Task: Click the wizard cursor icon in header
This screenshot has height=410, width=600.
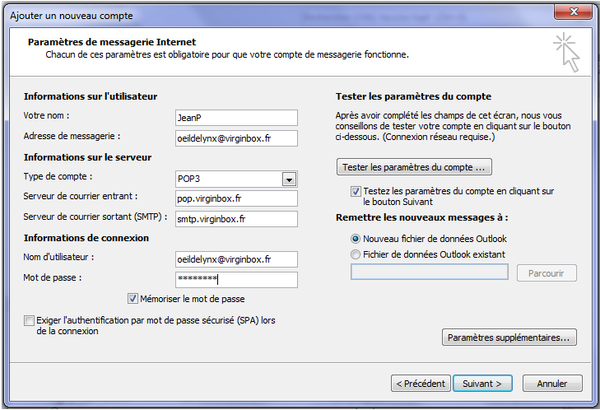Action: (567, 50)
